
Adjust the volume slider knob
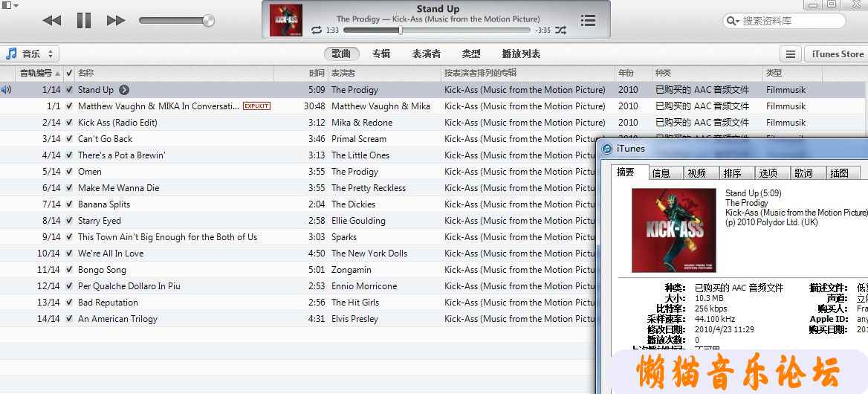[208, 21]
